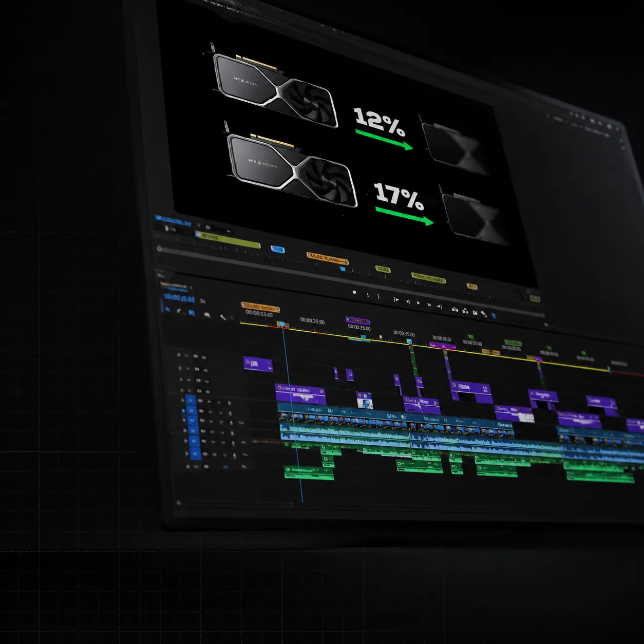The height and width of the screenshot is (644, 644).
Task: Toggle the Snap magnet icon in the timeline
Action: pyautogui.click(x=179, y=311)
